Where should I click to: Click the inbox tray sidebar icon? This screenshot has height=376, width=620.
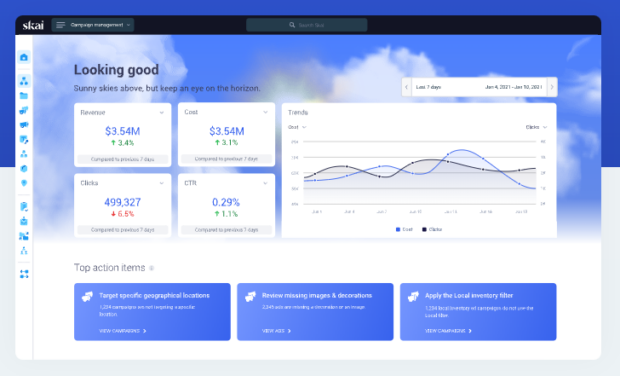[x=24, y=221]
